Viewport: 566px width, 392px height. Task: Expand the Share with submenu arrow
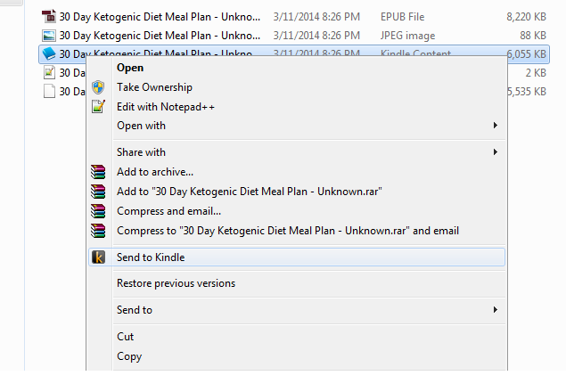496,152
